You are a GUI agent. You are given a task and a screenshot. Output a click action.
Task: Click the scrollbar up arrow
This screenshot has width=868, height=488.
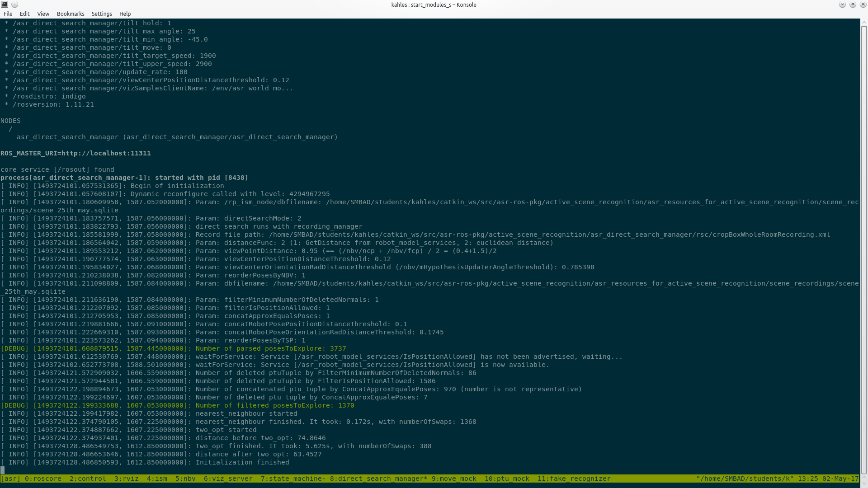(864, 22)
